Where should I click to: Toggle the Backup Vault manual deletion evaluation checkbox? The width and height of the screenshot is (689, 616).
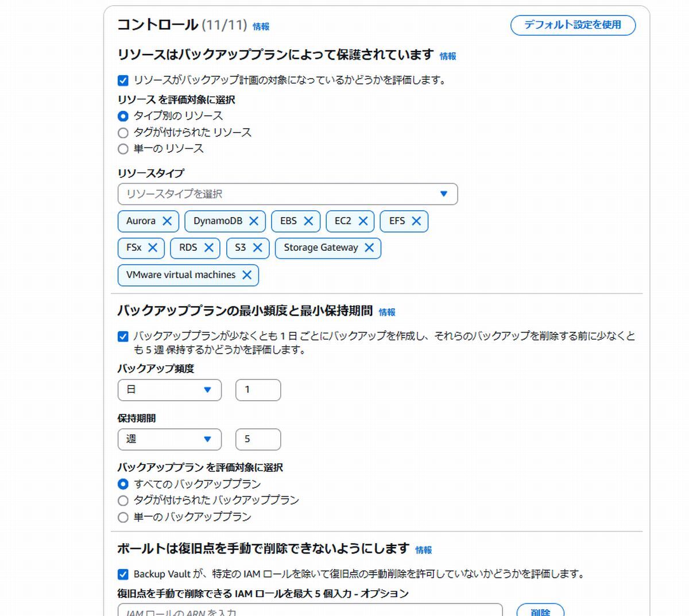[x=123, y=574]
